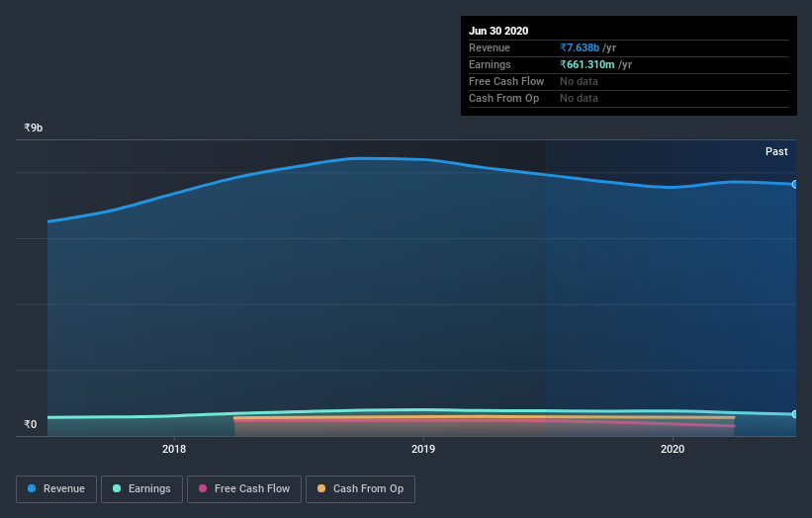Click the 2019 x-axis label
Image resolution: width=812 pixels, height=518 pixels.
point(423,449)
